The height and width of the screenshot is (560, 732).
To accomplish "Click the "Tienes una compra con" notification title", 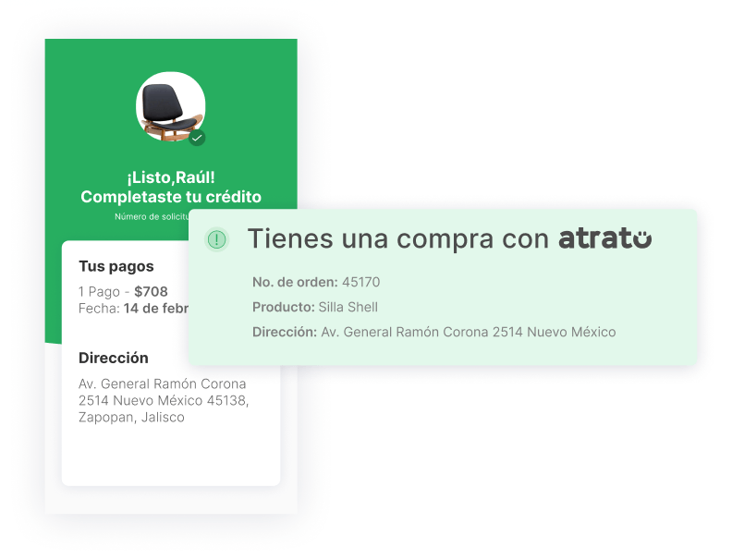I will click(398, 238).
